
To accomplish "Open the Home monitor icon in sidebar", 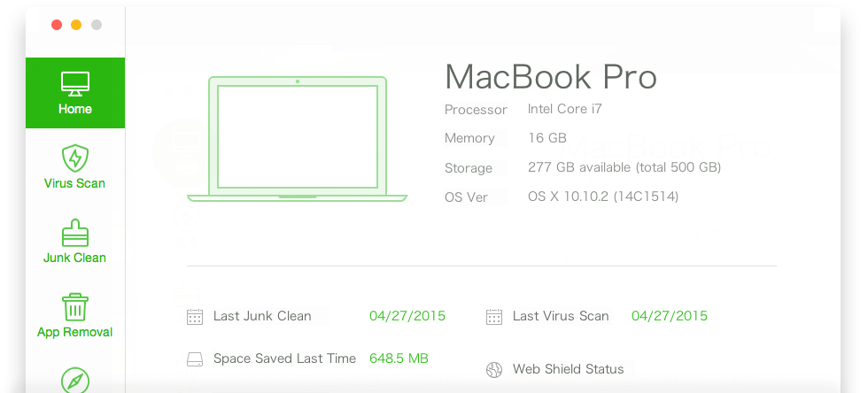I will [74, 84].
